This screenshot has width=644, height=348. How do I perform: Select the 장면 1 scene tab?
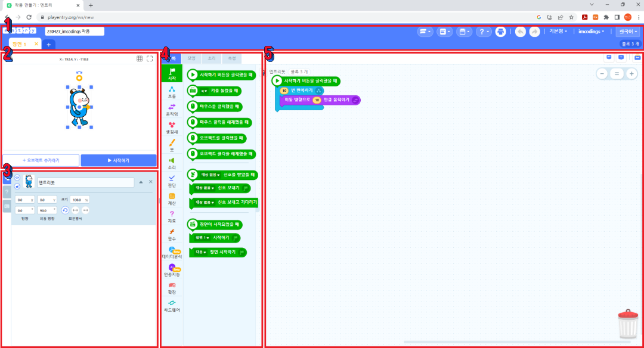[x=20, y=44]
